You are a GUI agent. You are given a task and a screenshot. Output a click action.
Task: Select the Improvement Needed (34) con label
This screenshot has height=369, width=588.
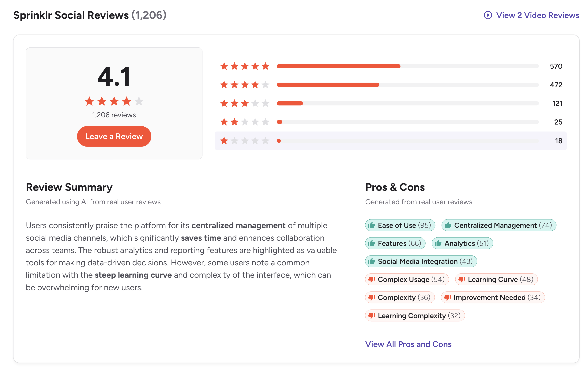coord(493,297)
